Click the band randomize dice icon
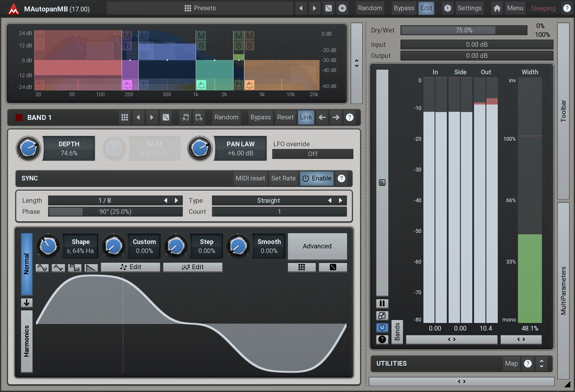 coord(166,117)
